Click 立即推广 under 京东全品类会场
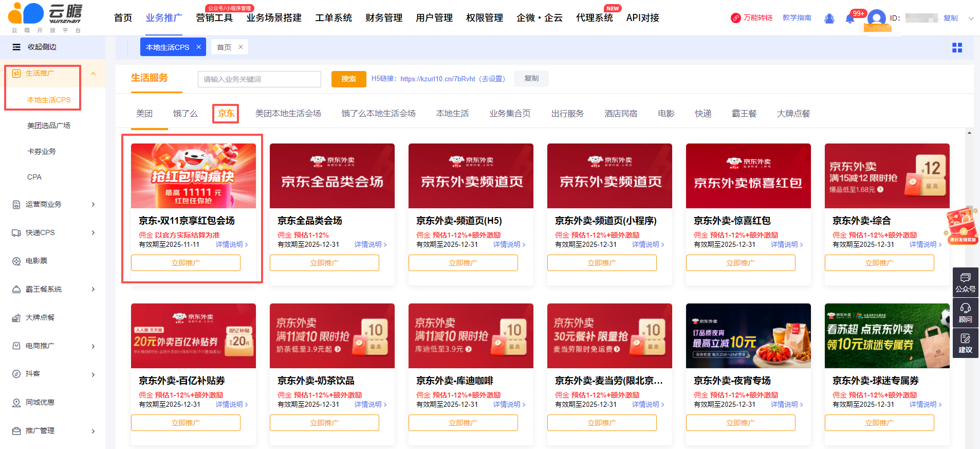The image size is (980, 449). [x=324, y=263]
